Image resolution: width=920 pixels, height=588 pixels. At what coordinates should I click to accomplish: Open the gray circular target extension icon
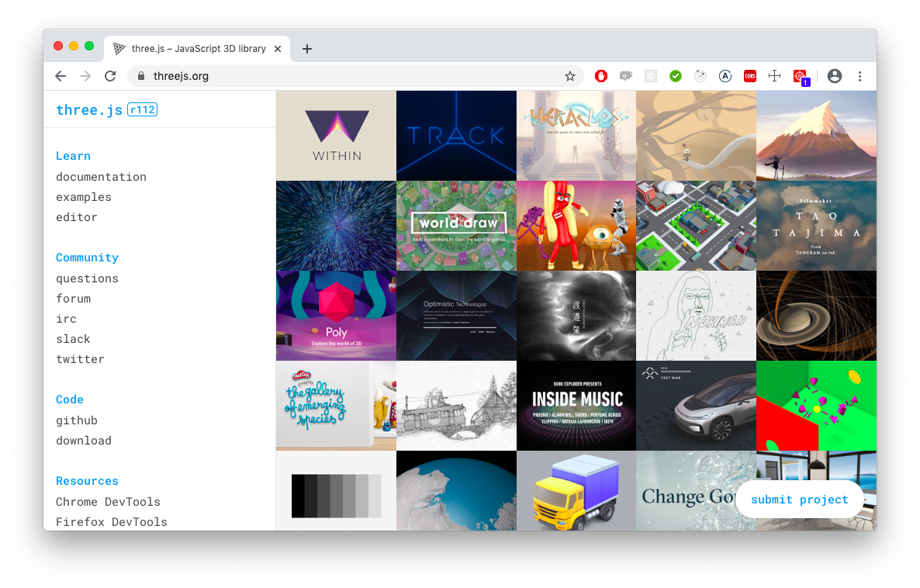(700, 76)
